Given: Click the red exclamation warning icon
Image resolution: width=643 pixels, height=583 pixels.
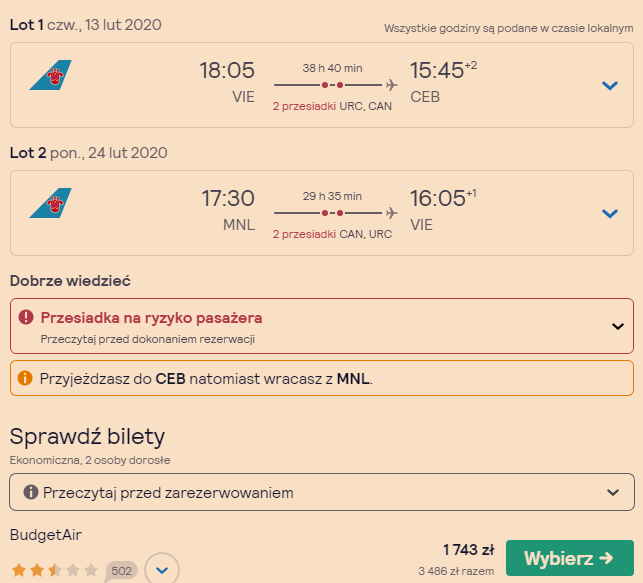Looking at the screenshot, I should pyautogui.click(x=26, y=317).
